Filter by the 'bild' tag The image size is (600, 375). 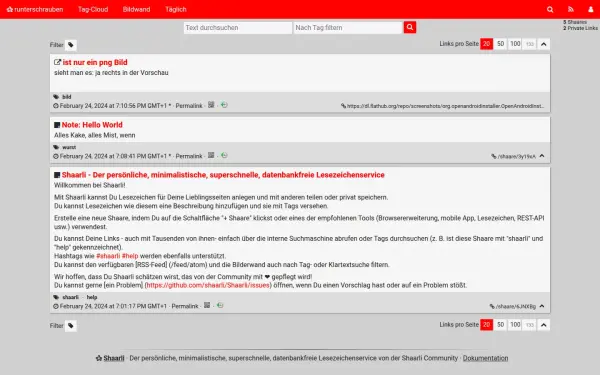pyautogui.click(x=67, y=97)
